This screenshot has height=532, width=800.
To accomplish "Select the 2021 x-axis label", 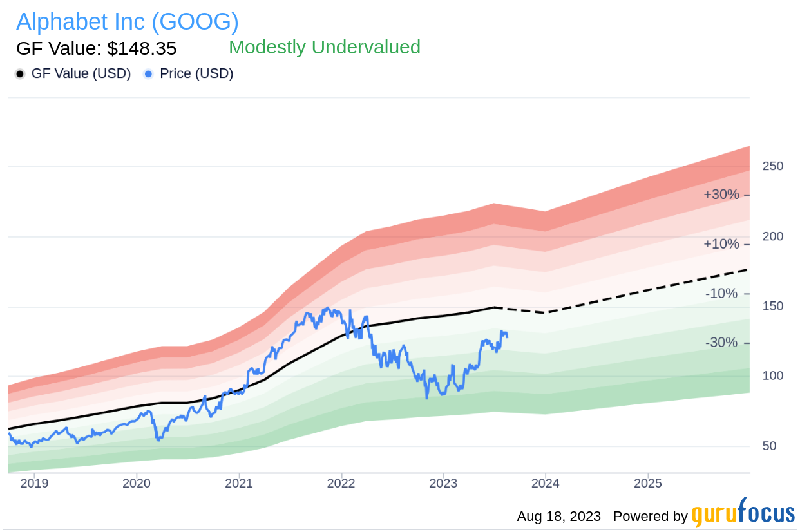I will 239,484.
